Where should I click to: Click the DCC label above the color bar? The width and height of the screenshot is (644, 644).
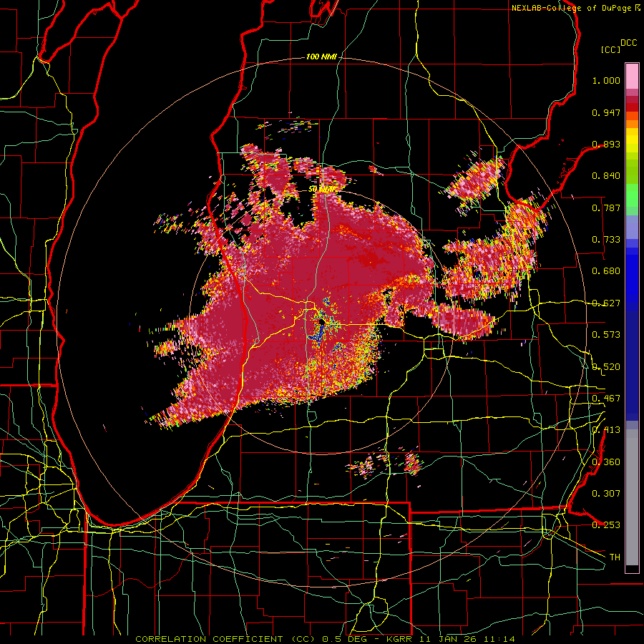tap(628, 43)
